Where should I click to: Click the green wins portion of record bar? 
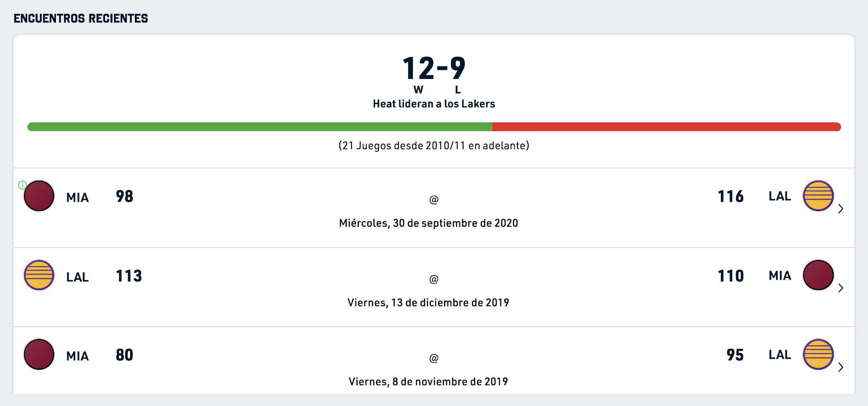(260, 127)
